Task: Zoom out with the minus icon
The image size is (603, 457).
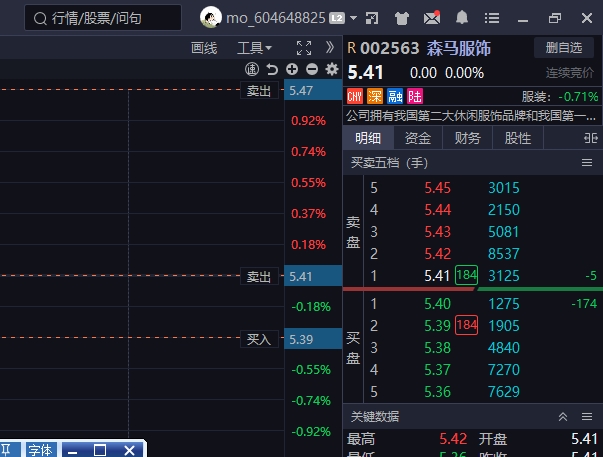Action: (312, 70)
